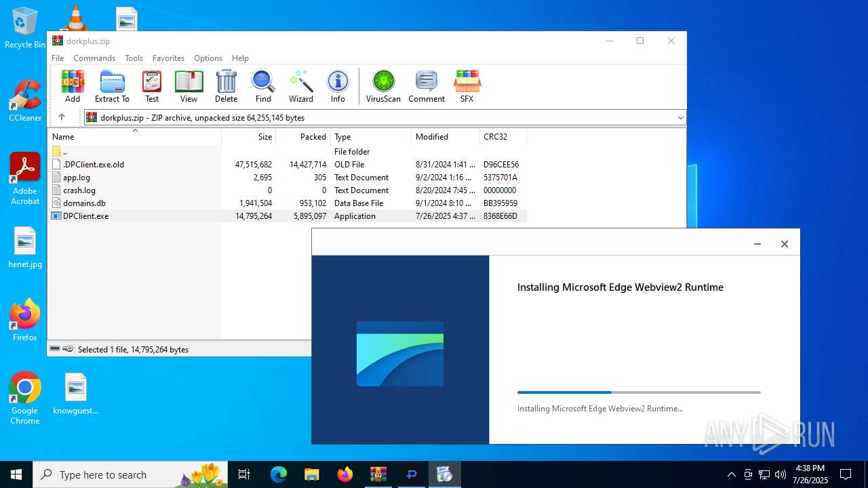The image size is (868, 488).
Task: Click CRC32 value D96CEE56
Action: point(501,165)
